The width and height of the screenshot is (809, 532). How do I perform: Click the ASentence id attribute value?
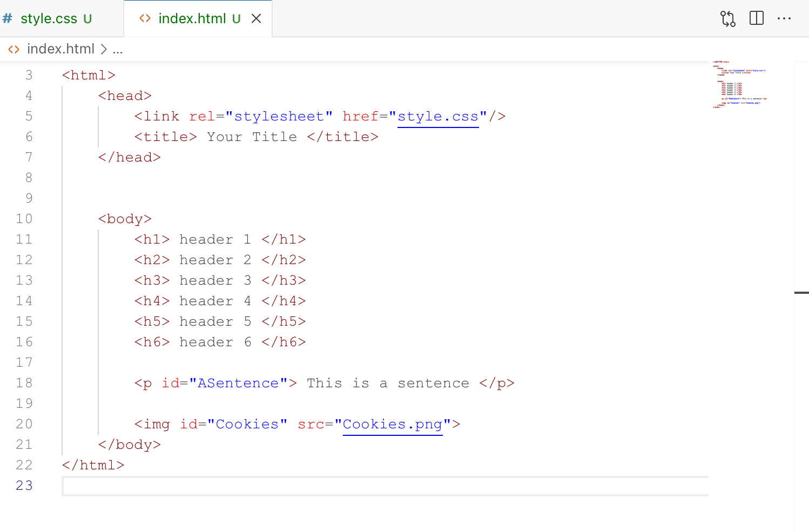(238, 383)
